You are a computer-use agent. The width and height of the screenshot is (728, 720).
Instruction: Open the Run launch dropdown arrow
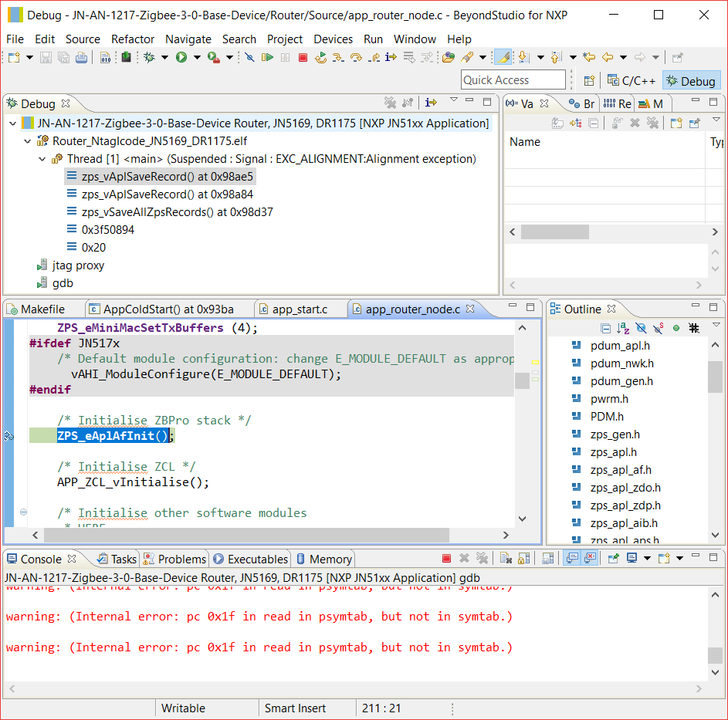pyautogui.click(x=197, y=58)
